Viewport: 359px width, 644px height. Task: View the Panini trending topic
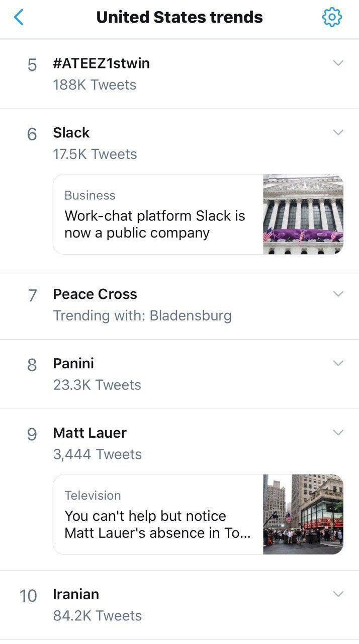[73, 363]
